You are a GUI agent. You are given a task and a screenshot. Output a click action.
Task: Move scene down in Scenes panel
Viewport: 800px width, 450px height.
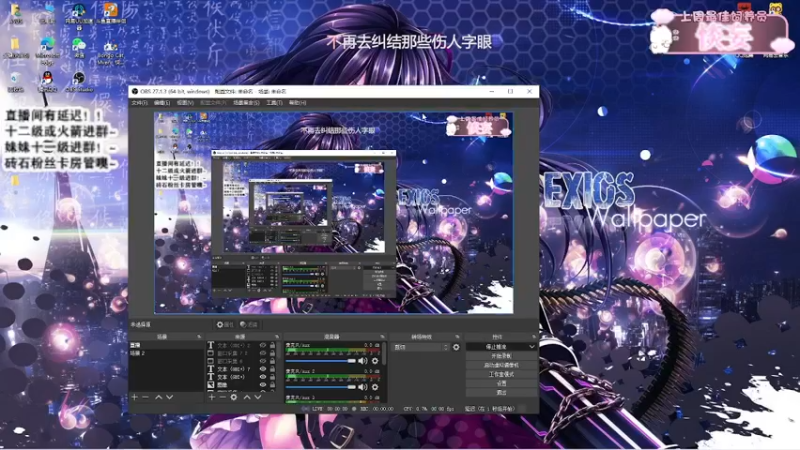click(x=169, y=397)
